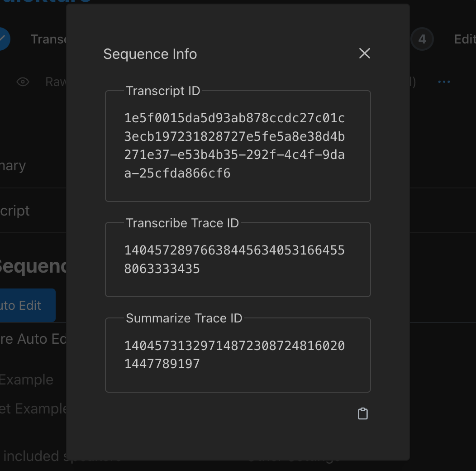Select the step 4 circle indicator

coord(422,39)
